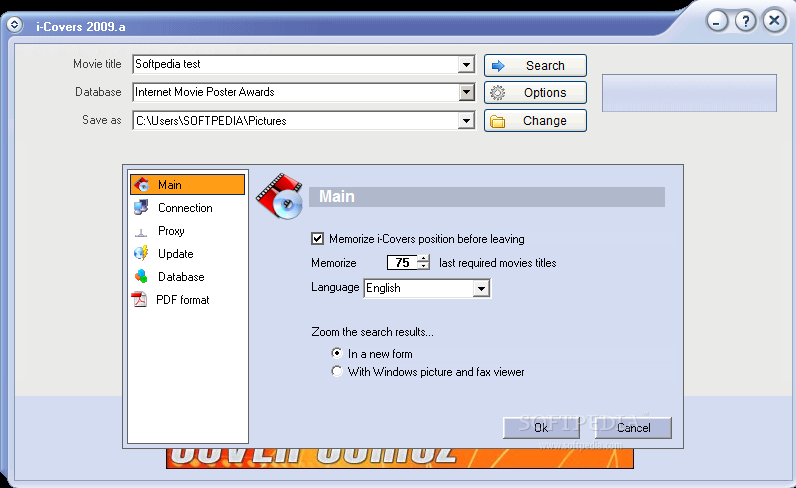Click the Memorize number field showing 75
Screen dimensions: 796x488
pyautogui.click(x=402, y=263)
